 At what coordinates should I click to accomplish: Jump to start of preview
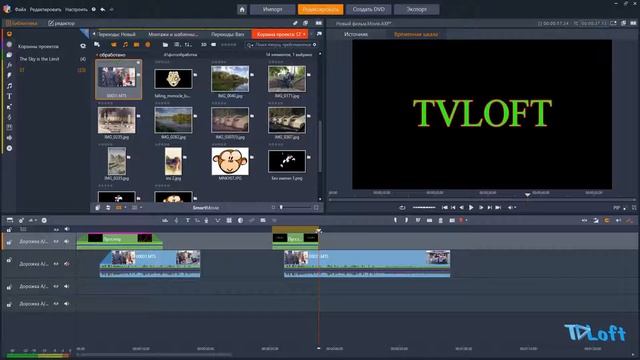(444, 208)
